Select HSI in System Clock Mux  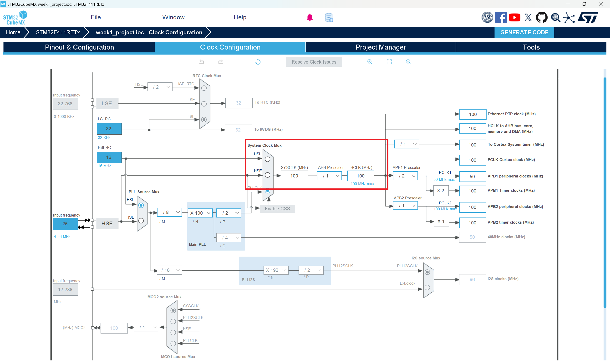coord(268,159)
